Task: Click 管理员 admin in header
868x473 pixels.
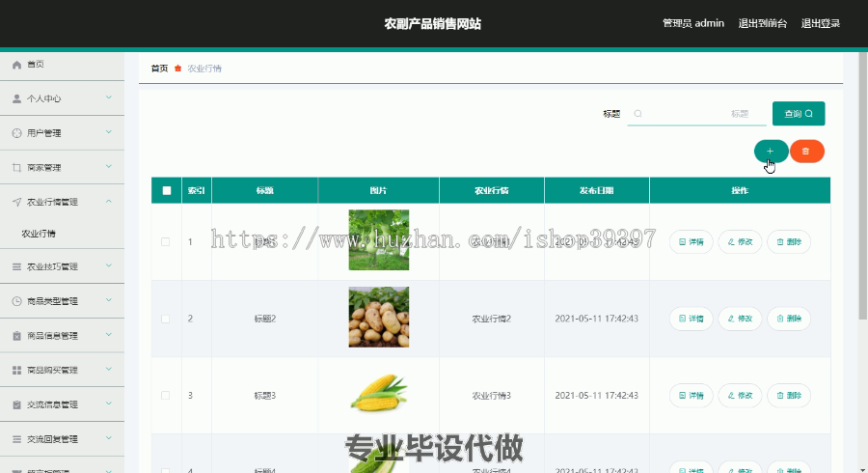Action: pyautogui.click(x=693, y=23)
